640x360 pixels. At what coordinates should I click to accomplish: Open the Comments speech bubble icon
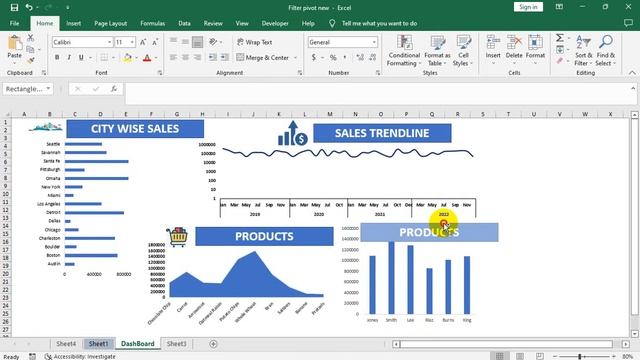[x=629, y=23]
